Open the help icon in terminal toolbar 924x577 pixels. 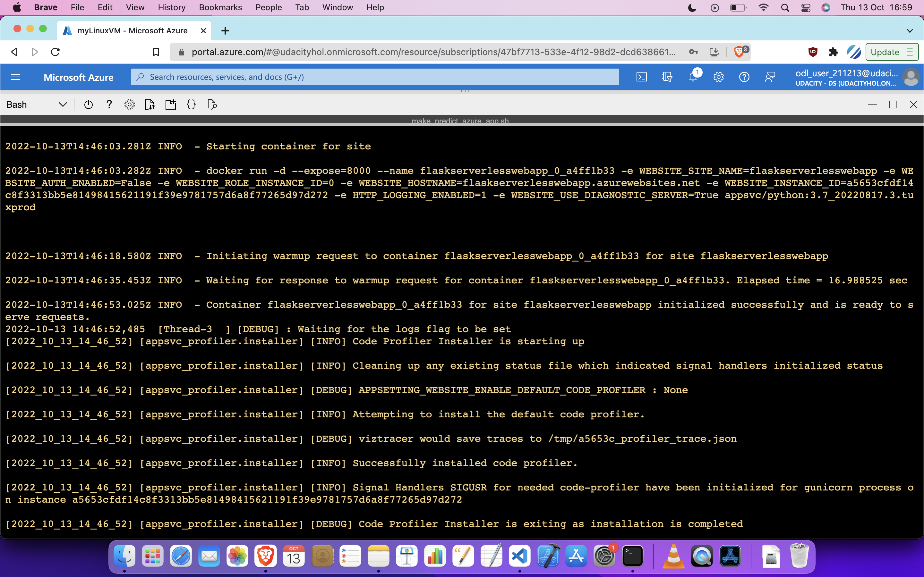[x=108, y=105]
